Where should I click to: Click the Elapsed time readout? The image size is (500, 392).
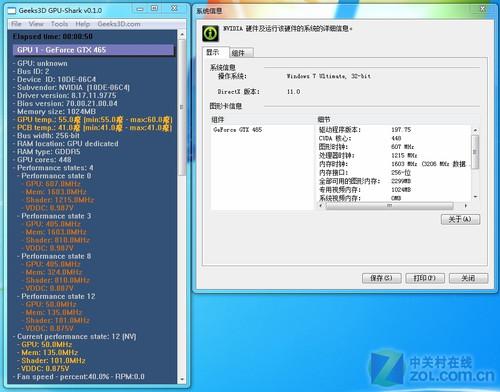[x=53, y=36]
